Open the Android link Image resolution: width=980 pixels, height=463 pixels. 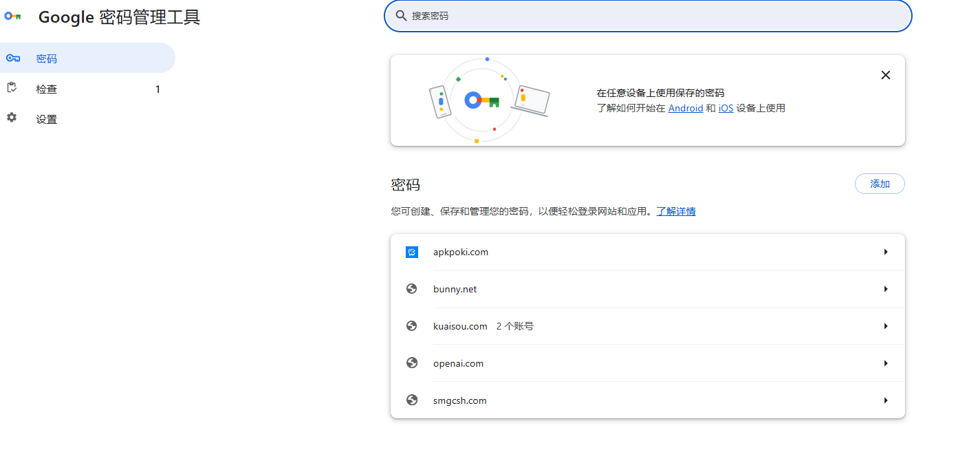tap(686, 108)
